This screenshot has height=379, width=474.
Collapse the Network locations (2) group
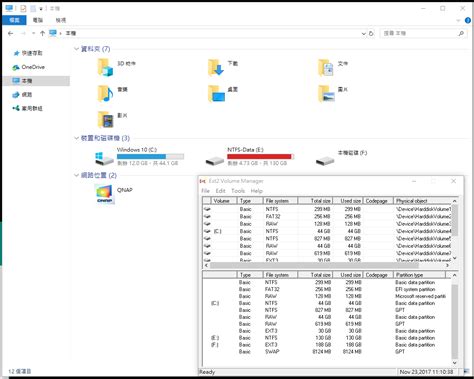(x=76, y=175)
